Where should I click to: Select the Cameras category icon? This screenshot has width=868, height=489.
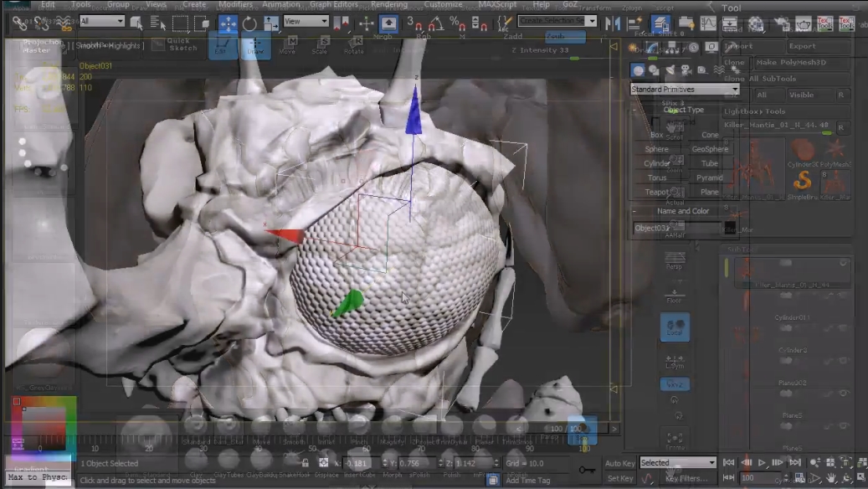click(x=686, y=70)
